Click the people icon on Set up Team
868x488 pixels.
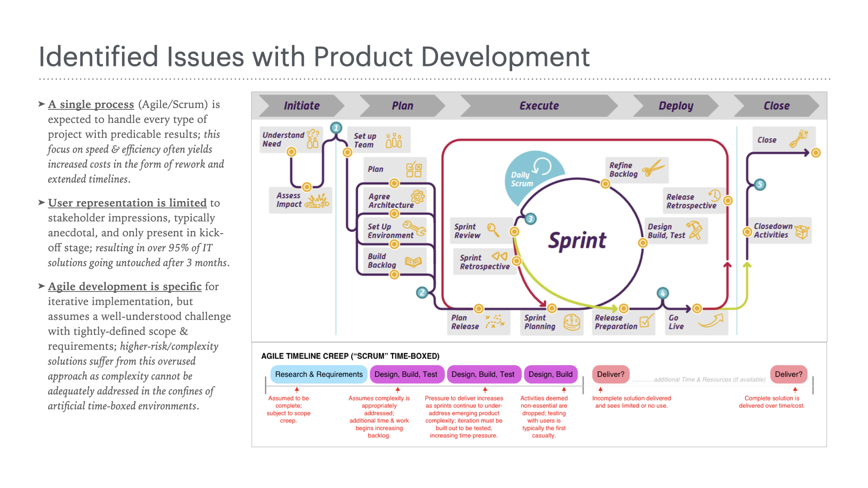click(x=394, y=141)
